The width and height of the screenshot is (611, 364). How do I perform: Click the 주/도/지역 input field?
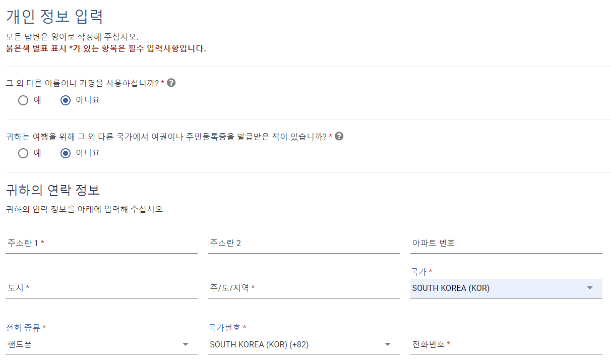point(302,288)
